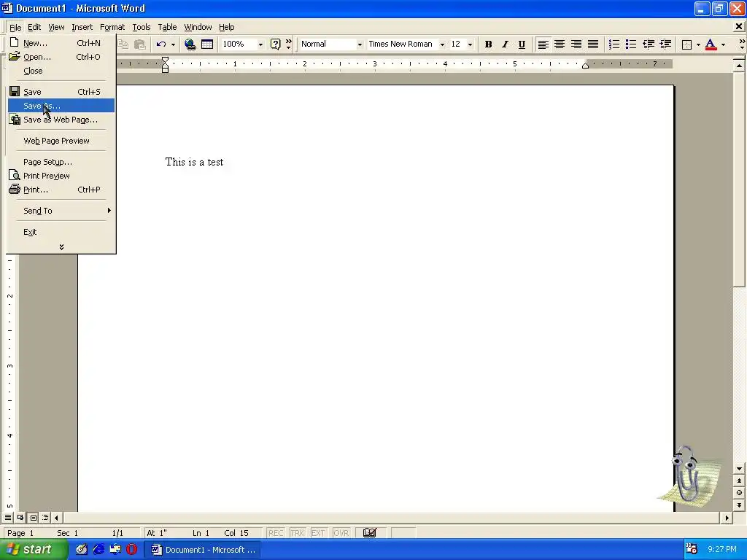This screenshot has width=747, height=560.
Task: Click the Outside Border icon
Action: coord(686,44)
